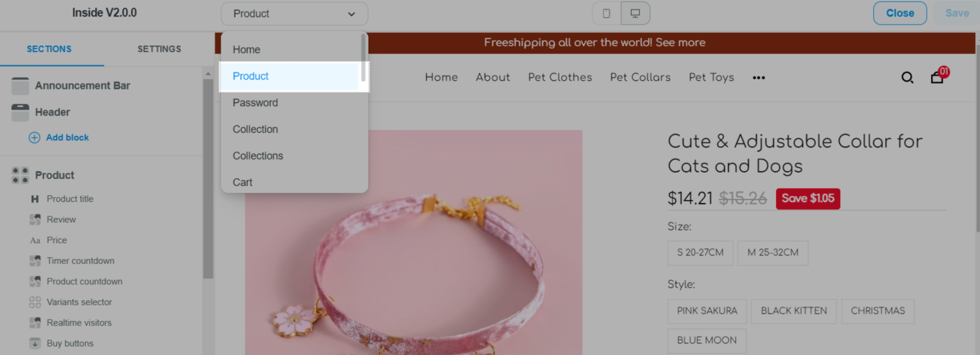Choose Collection from the template list
980x355 pixels.
click(x=290, y=129)
